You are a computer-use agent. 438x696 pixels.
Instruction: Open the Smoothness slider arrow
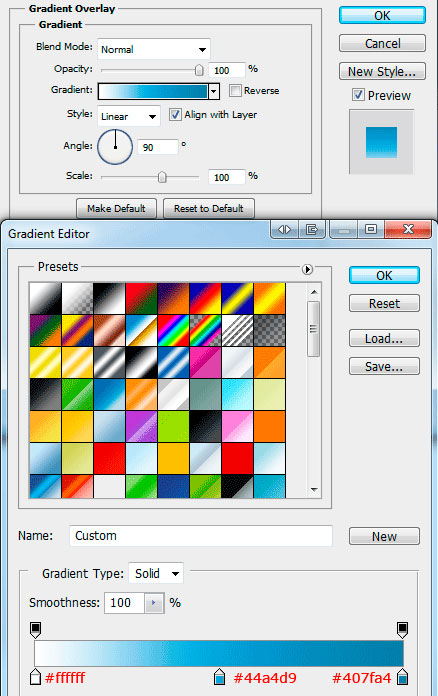pos(154,603)
